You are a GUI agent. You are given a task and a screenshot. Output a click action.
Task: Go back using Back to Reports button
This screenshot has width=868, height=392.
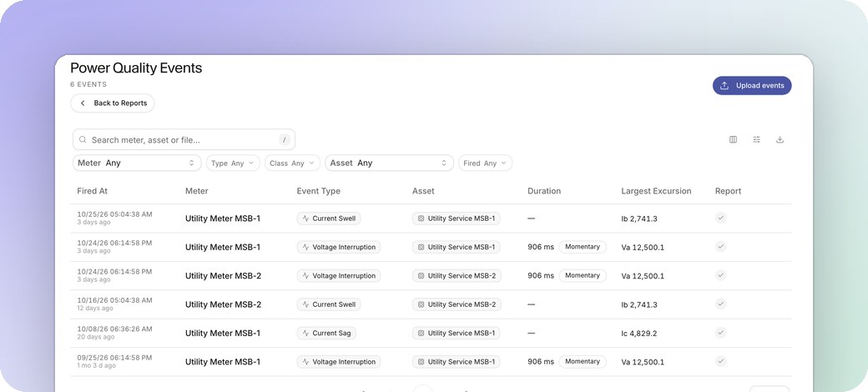113,103
